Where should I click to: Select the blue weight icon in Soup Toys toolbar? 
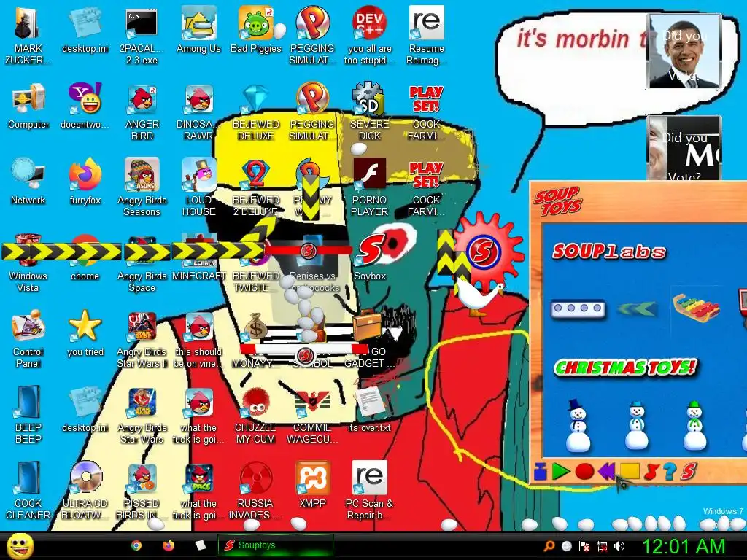click(541, 472)
